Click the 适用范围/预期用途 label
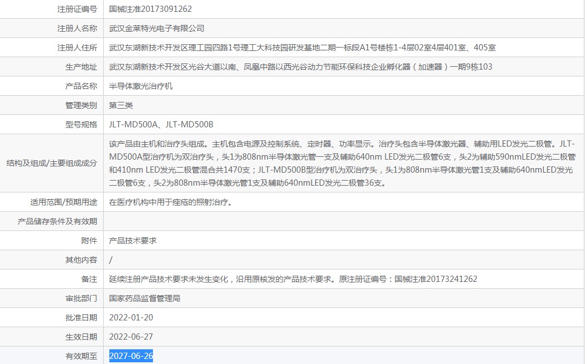The image size is (588, 364). 64,203
